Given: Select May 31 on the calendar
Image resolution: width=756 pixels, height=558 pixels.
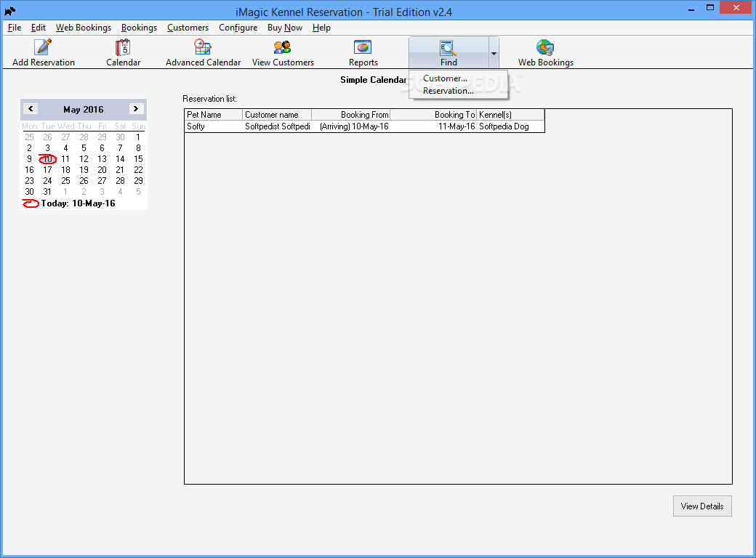Looking at the screenshot, I should click(47, 192).
